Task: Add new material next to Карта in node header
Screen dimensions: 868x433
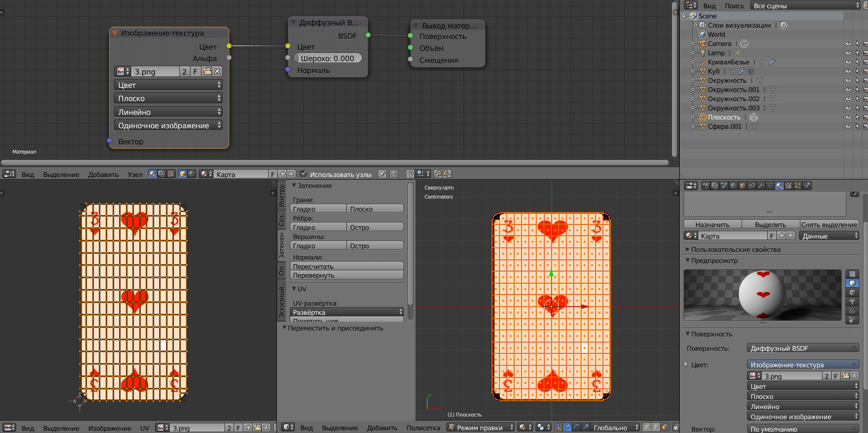Action: tap(283, 174)
